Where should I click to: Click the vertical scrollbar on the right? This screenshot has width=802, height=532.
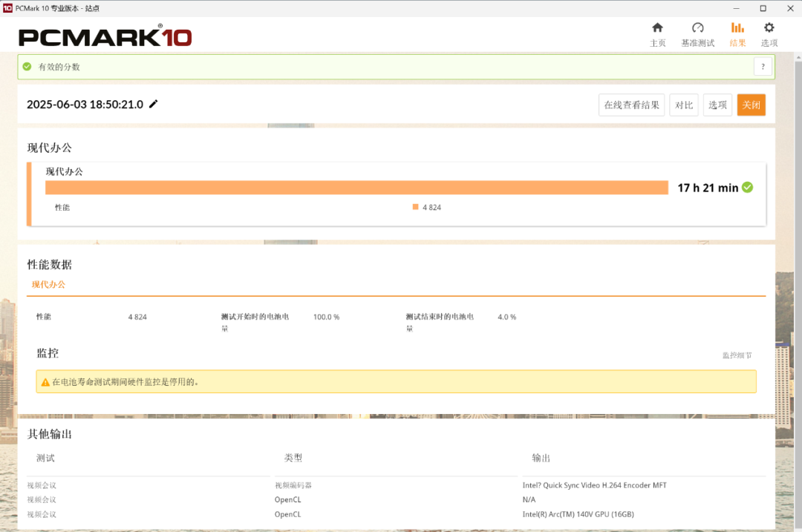pyautogui.click(x=798, y=296)
